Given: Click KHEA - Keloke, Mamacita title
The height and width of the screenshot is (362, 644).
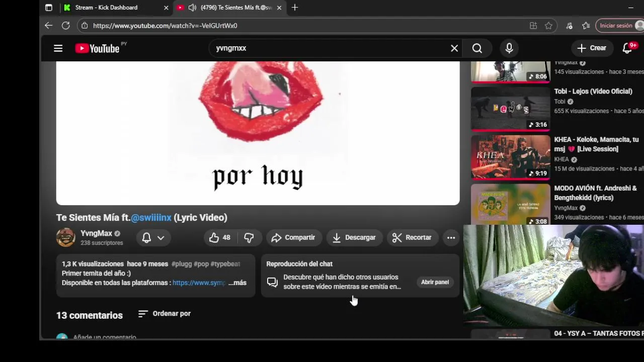Looking at the screenshot, I should click(x=597, y=144).
